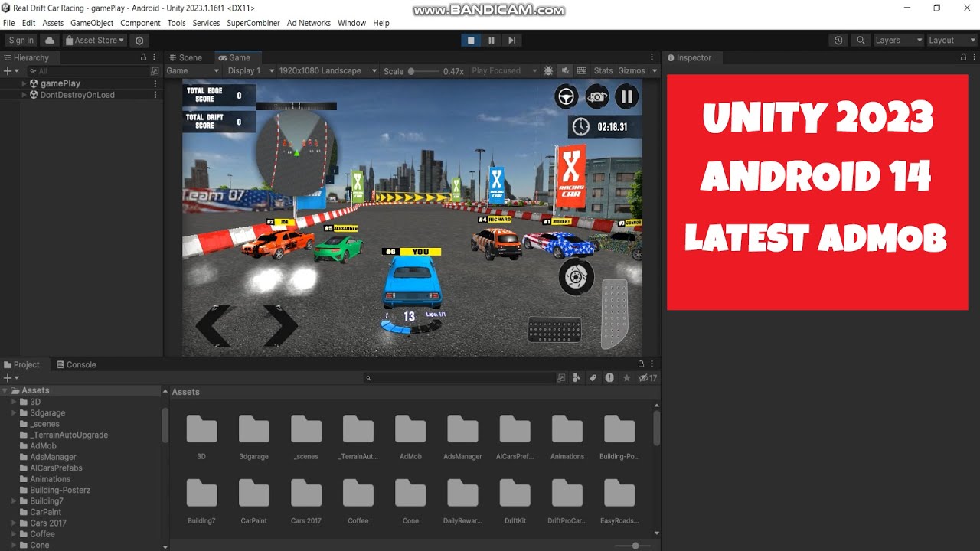Viewport: 980px width, 551px height.
Task: Toggle the keyboard shortcuts icon in Game view
Action: click(x=582, y=70)
